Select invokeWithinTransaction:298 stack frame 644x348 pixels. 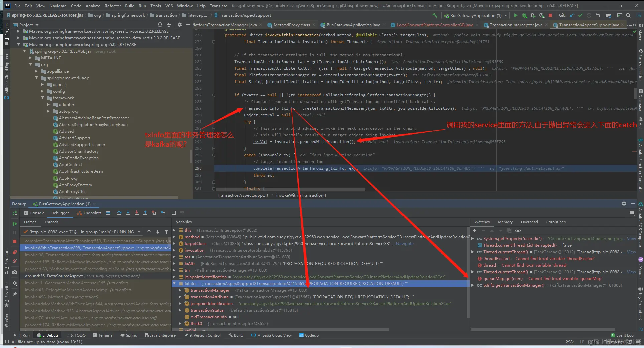coord(96,248)
